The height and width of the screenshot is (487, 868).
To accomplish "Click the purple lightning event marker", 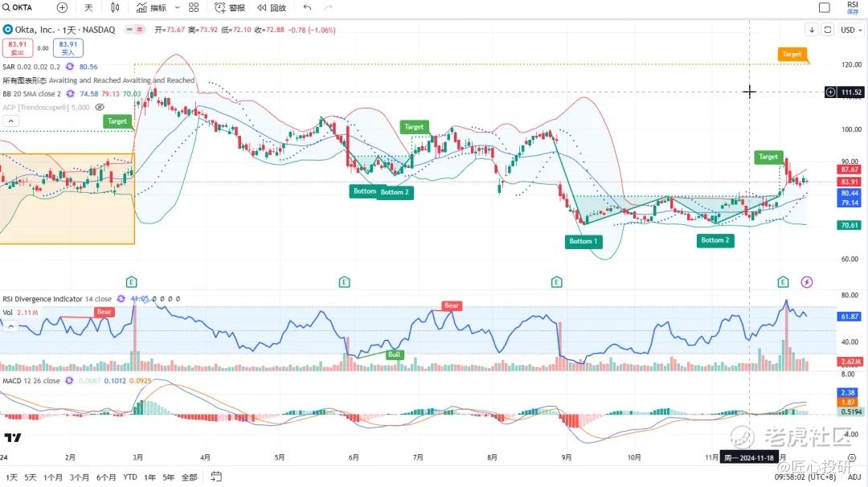I will click(x=807, y=282).
